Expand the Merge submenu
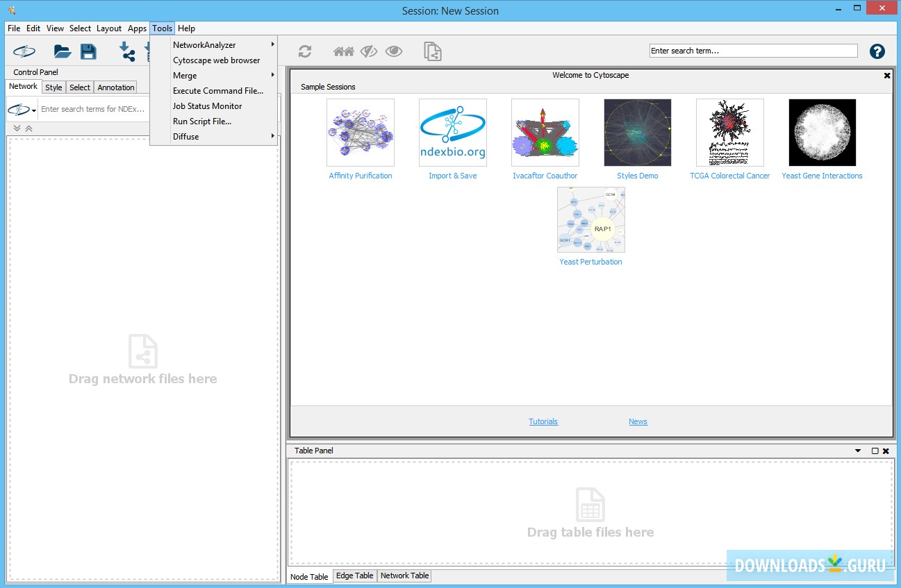Viewport: 901px width, 588px height. (x=185, y=75)
